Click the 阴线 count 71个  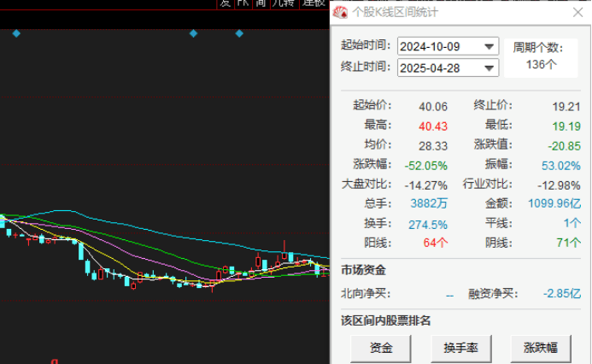(x=569, y=243)
